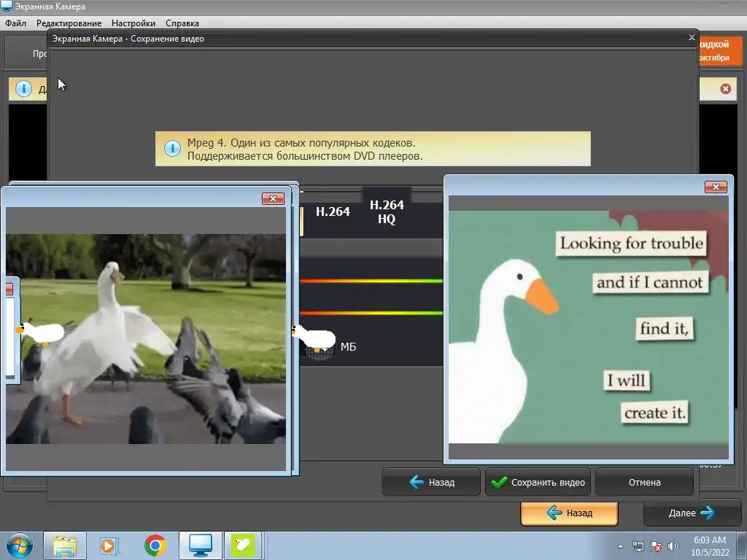Click blue arrow icon on Далее

(x=707, y=513)
